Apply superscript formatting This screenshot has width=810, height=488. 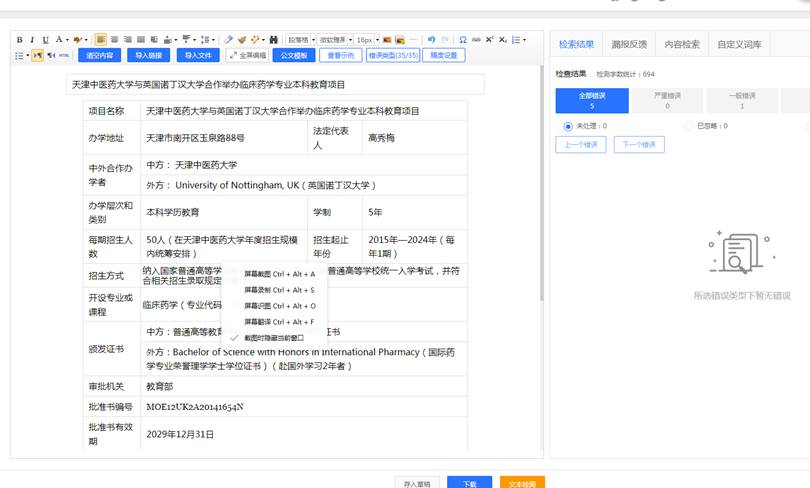(489, 39)
